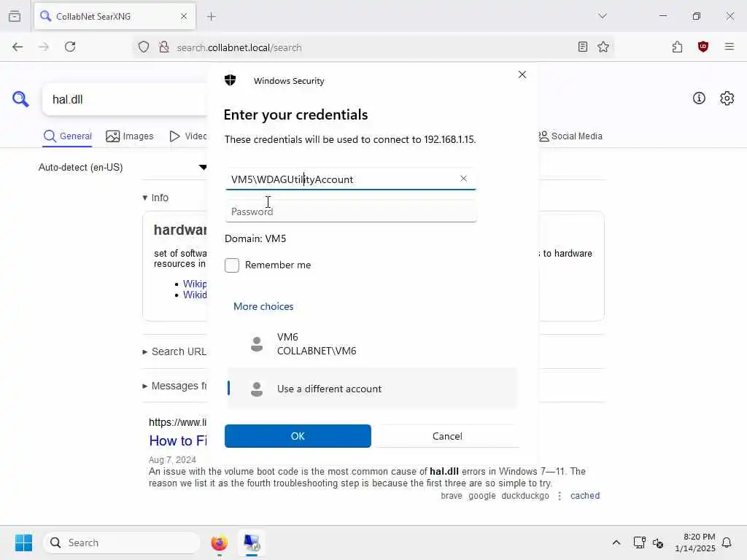Open the SearXNG preferences gear

coord(727,98)
